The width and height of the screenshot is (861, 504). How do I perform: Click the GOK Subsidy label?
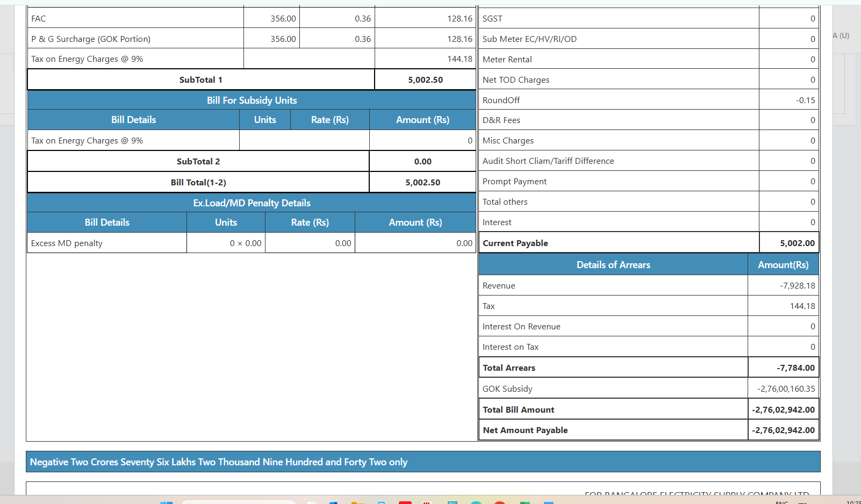point(507,389)
